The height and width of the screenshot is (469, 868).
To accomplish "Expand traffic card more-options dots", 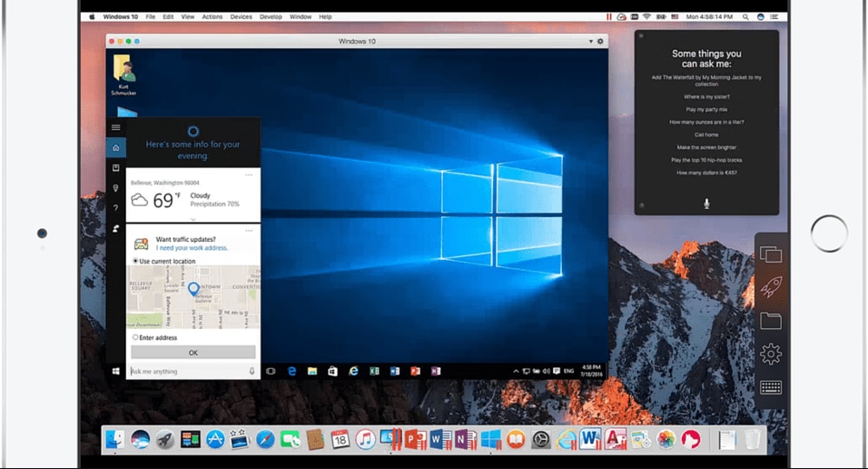I will pyautogui.click(x=249, y=230).
